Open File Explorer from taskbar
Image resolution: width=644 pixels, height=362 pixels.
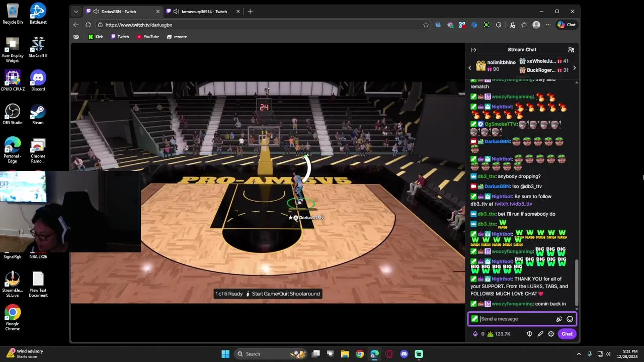345,354
